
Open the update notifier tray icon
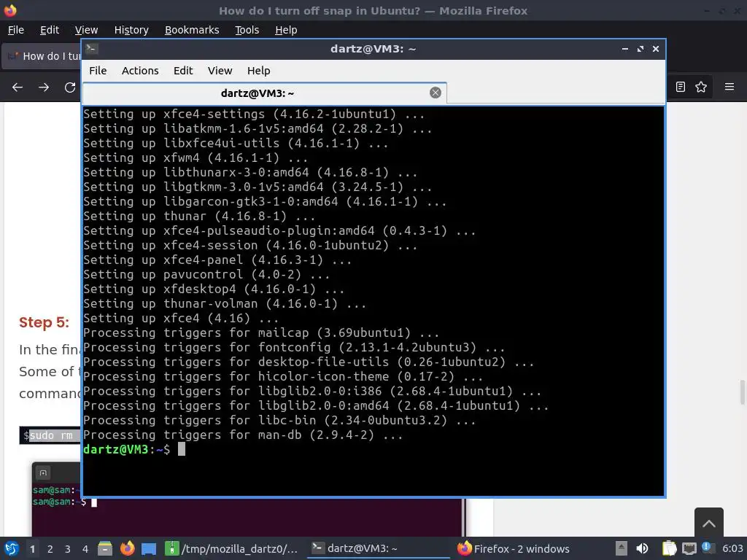click(x=708, y=548)
